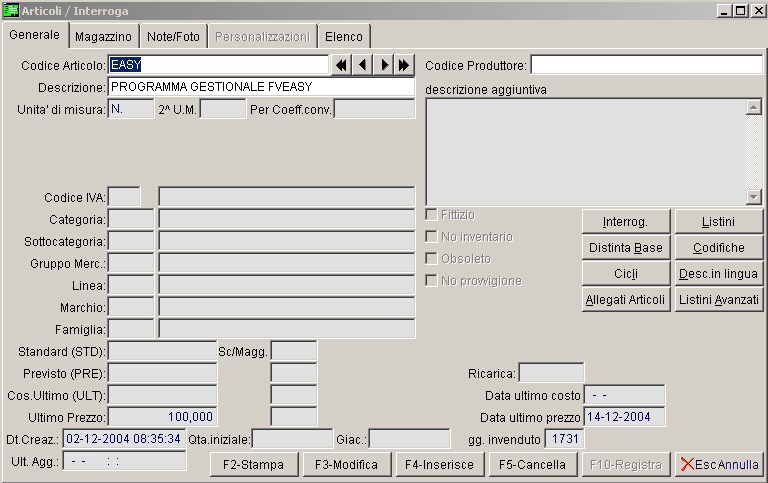Open the Elenco tab

coord(344,37)
